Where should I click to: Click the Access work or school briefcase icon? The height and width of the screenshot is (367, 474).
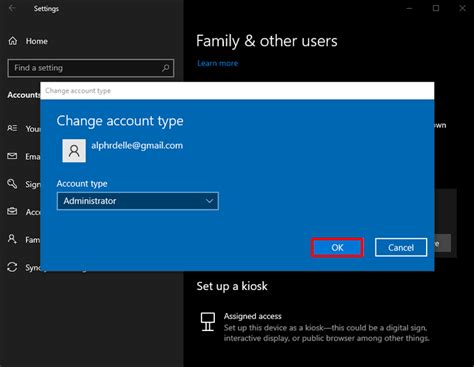pyautogui.click(x=12, y=211)
